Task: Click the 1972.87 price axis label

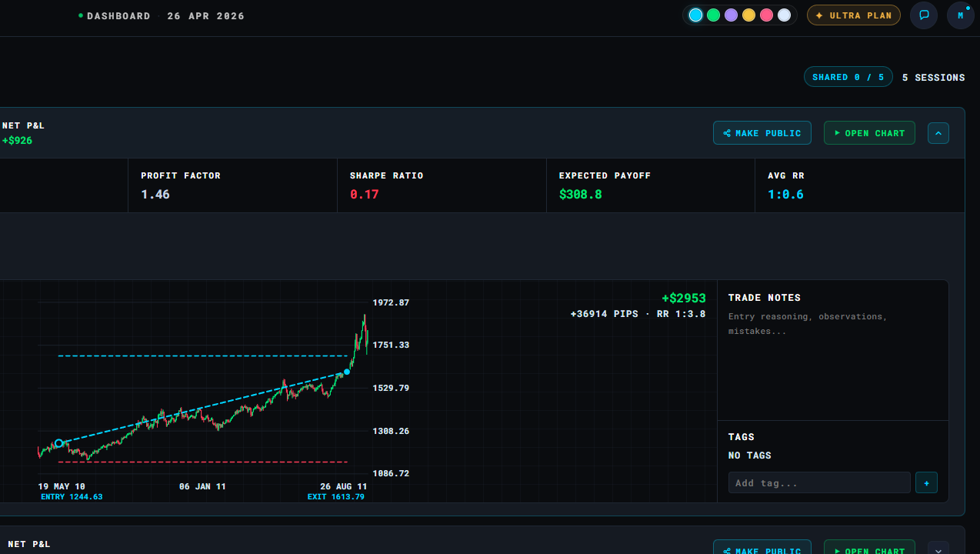Action: coord(391,302)
